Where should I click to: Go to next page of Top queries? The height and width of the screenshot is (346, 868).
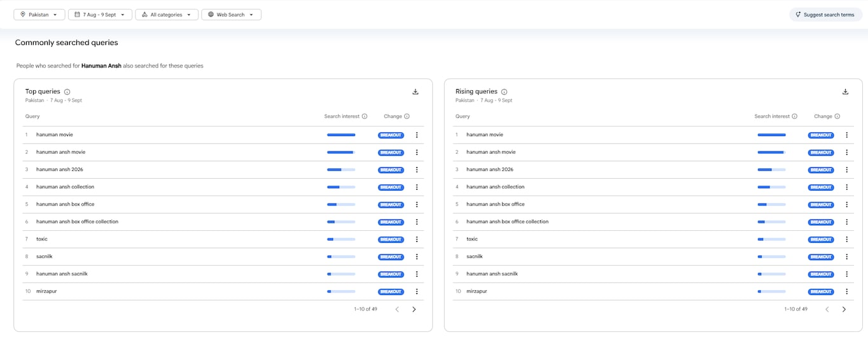click(414, 309)
